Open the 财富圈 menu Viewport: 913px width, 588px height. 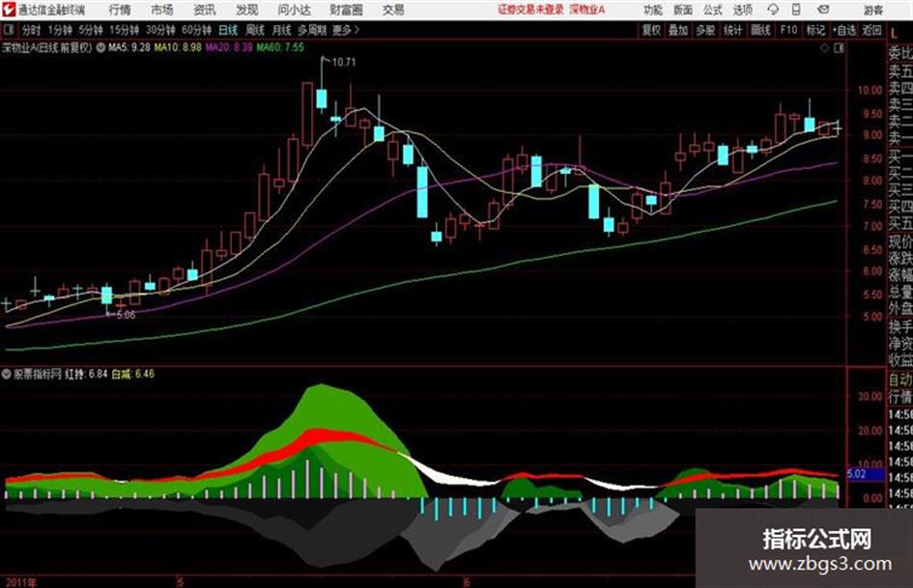click(346, 10)
